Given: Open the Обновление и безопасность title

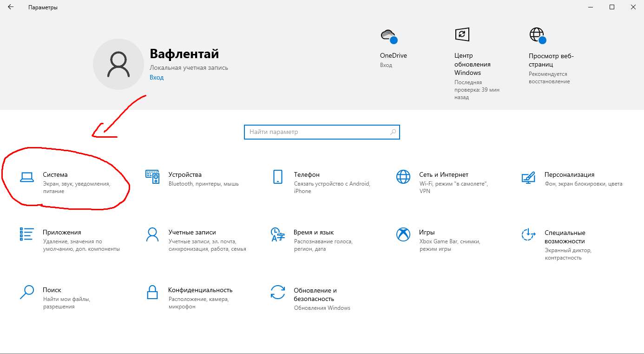Looking at the screenshot, I should click(x=315, y=294).
